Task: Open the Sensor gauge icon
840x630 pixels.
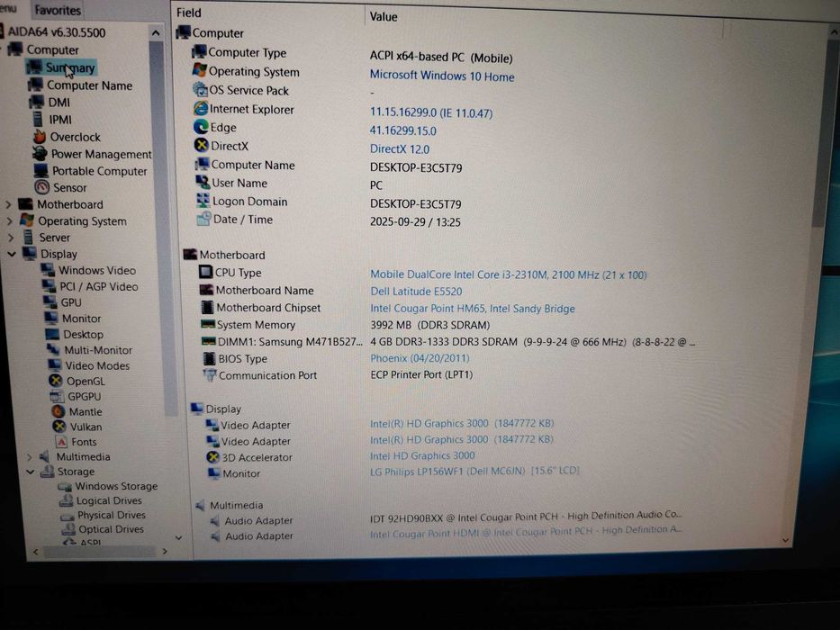Action: (41, 187)
